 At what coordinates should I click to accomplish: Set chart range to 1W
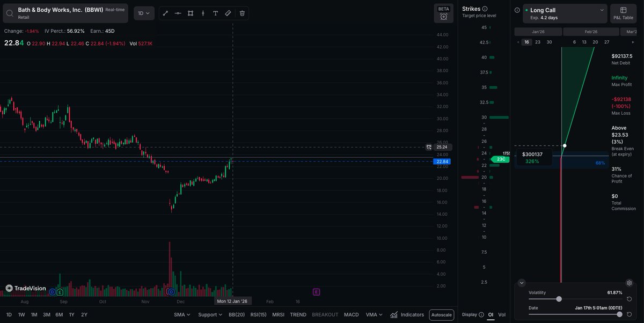(x=21, y=314)
